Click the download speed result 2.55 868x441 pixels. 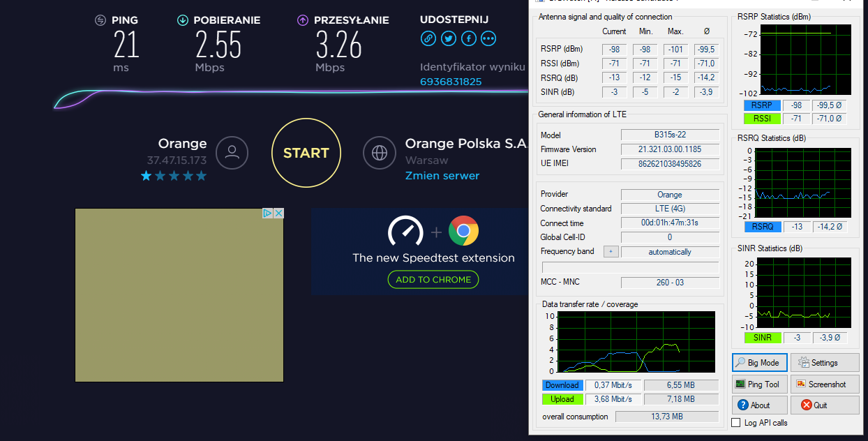[x=218, y=45]
